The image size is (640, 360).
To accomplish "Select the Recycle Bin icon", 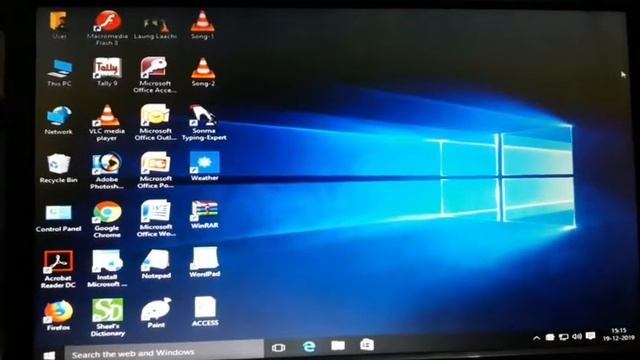I will point(58,168).
